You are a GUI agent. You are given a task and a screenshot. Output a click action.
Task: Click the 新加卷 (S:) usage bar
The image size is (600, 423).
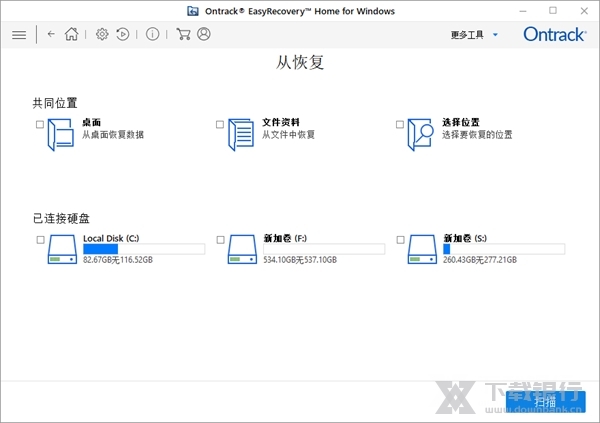(x=504, y=249)
